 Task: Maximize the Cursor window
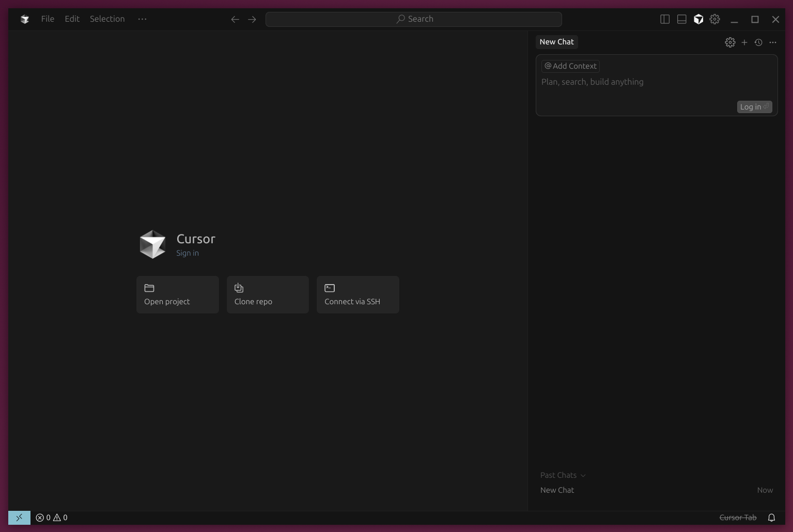[x=755, y=19]
